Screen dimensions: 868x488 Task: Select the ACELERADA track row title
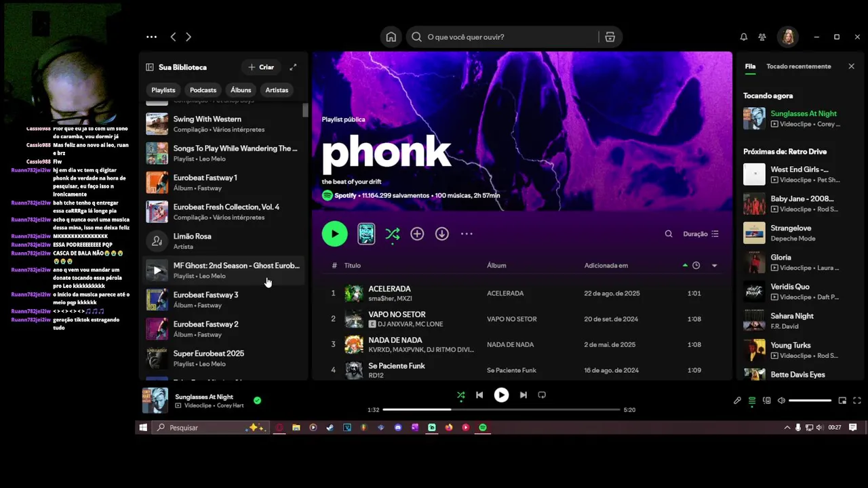click(389, 289)
